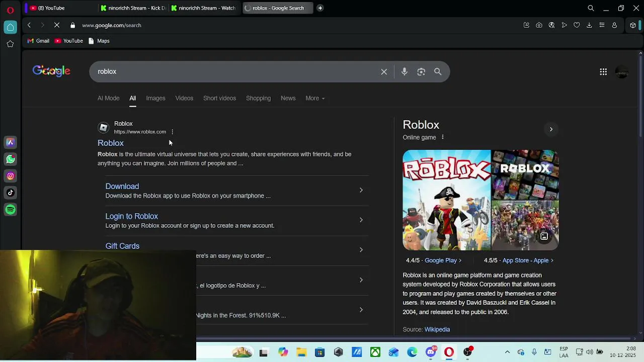Open Spotify in Opera sidebar

click(x=10, y=209)
